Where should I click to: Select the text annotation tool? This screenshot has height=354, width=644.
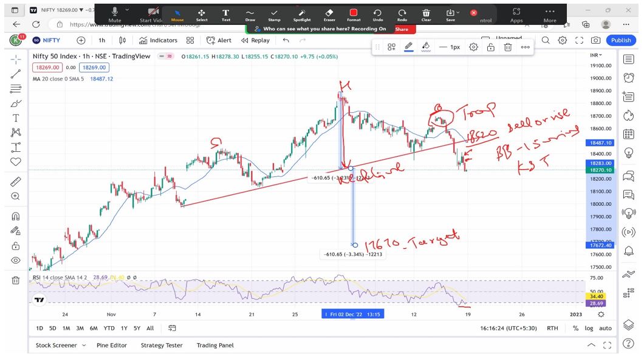16,118
